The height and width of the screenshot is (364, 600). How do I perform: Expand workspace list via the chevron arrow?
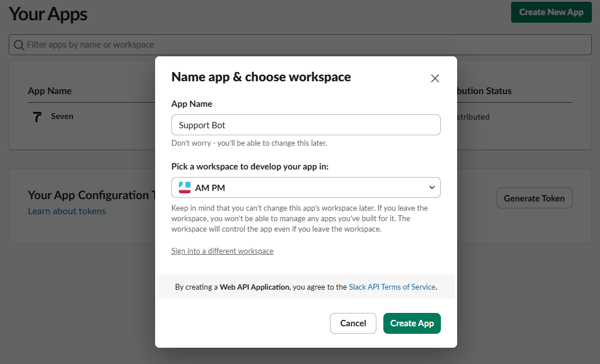432,188
